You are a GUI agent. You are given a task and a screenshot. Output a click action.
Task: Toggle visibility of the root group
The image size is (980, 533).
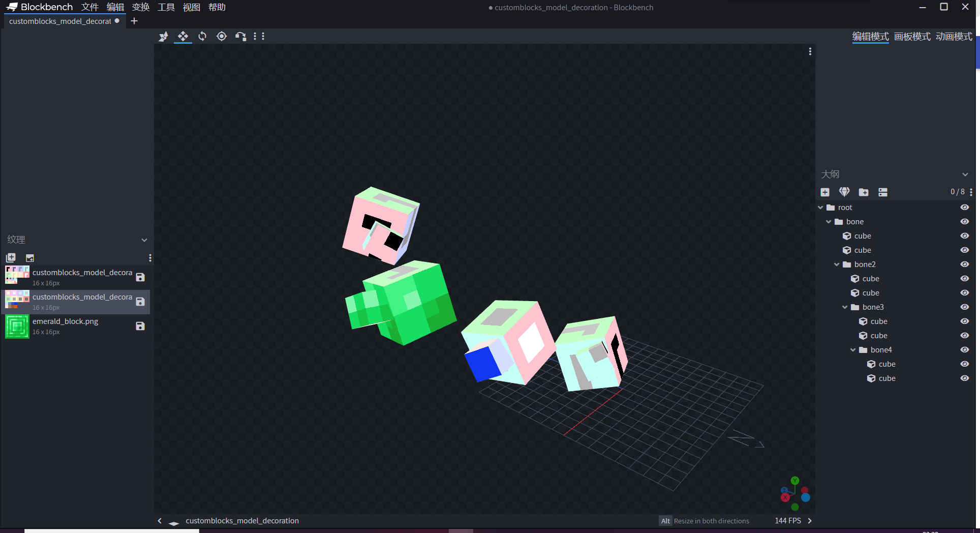[x=964, y=208]
